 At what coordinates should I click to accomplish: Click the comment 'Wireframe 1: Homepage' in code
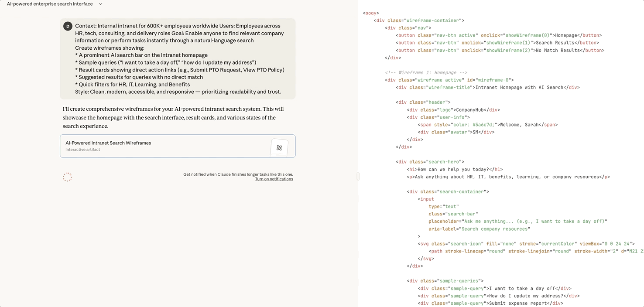(x=426, y=72)
